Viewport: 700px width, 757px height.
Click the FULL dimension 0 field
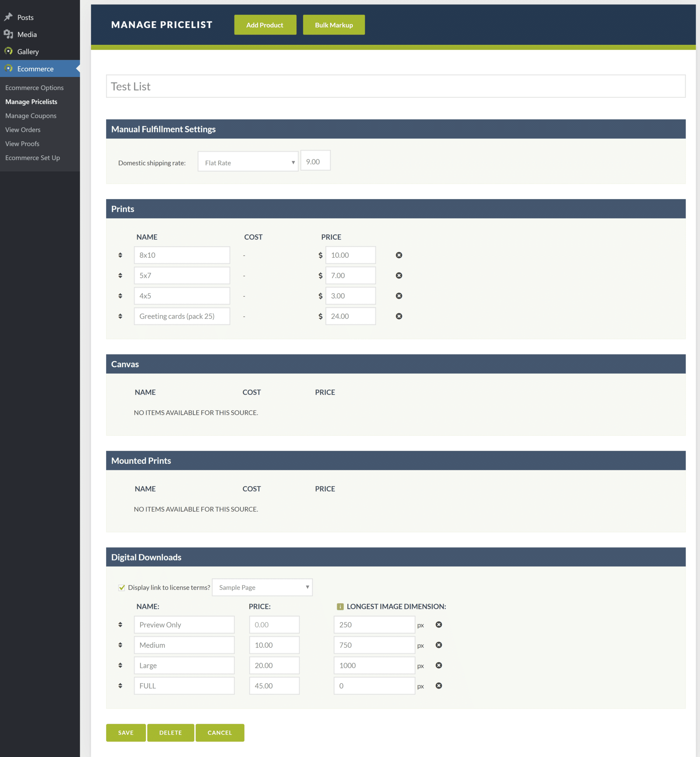click(x=374, y=686)
